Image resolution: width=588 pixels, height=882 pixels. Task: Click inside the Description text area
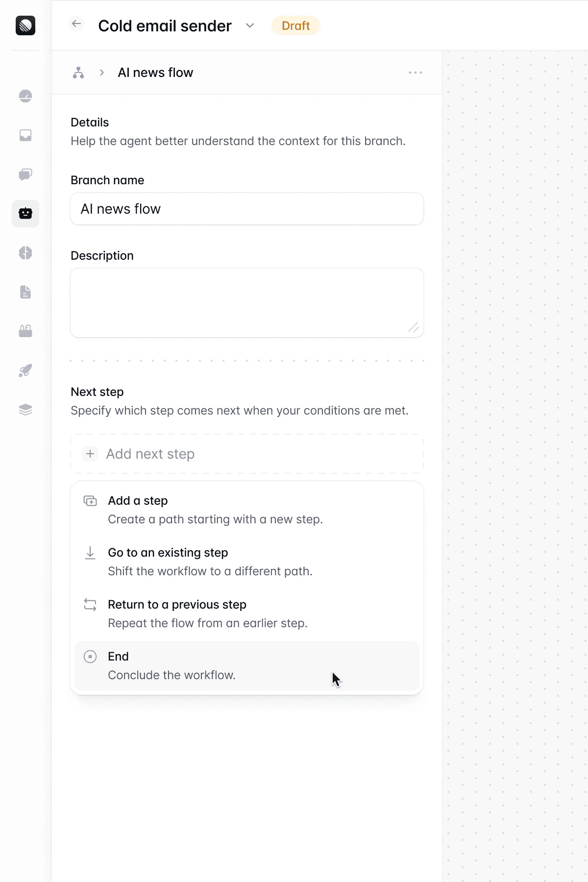point(247,303)
